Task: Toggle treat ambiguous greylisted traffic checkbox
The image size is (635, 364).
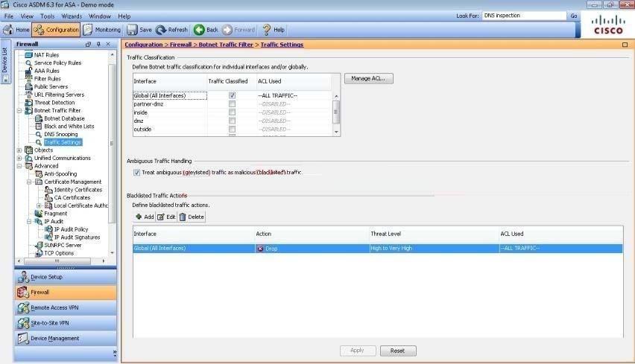Action: pos(137,172)
